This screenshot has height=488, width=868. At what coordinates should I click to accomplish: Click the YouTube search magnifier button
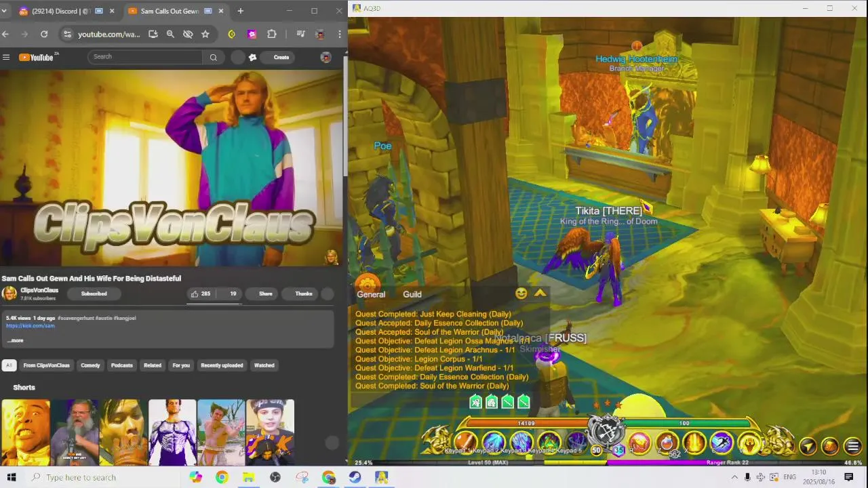tap(213, 57)
